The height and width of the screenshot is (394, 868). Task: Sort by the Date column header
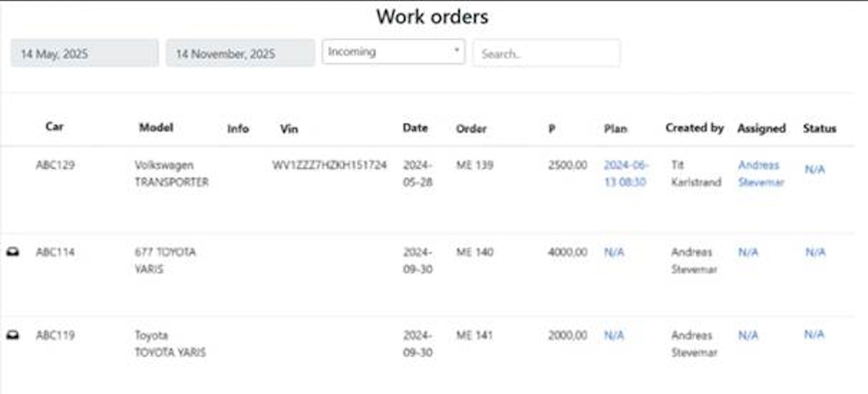[414, 128]
